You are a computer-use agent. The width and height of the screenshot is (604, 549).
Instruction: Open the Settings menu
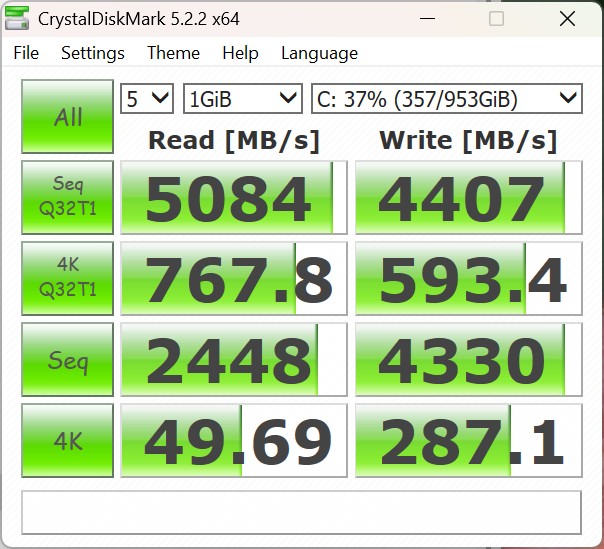coord(93,53)
